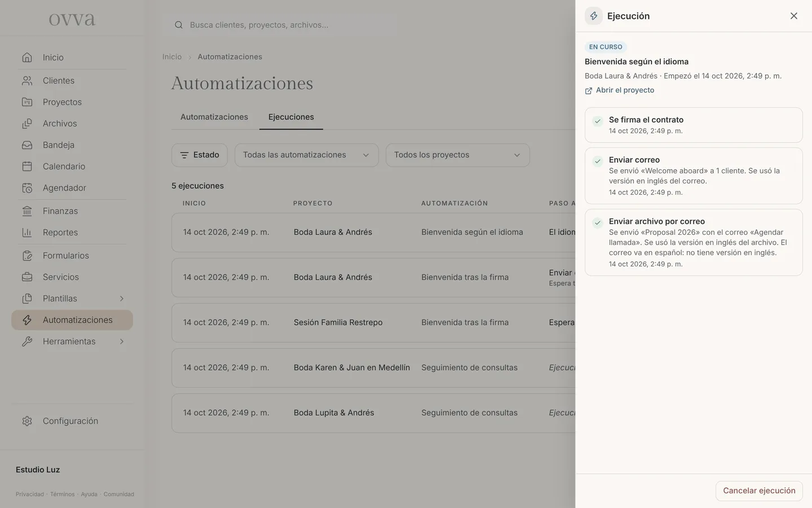Click the Reportes chart icon
Image resolution: width=812 pixels, height=508 pixels.
point(27,233)
